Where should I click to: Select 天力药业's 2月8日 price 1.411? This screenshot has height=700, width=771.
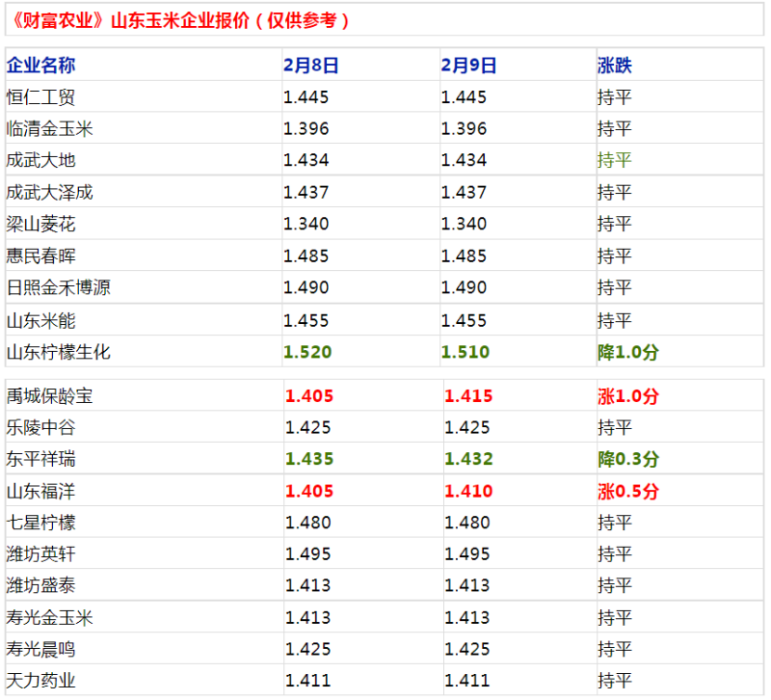(x=307, y=681)
